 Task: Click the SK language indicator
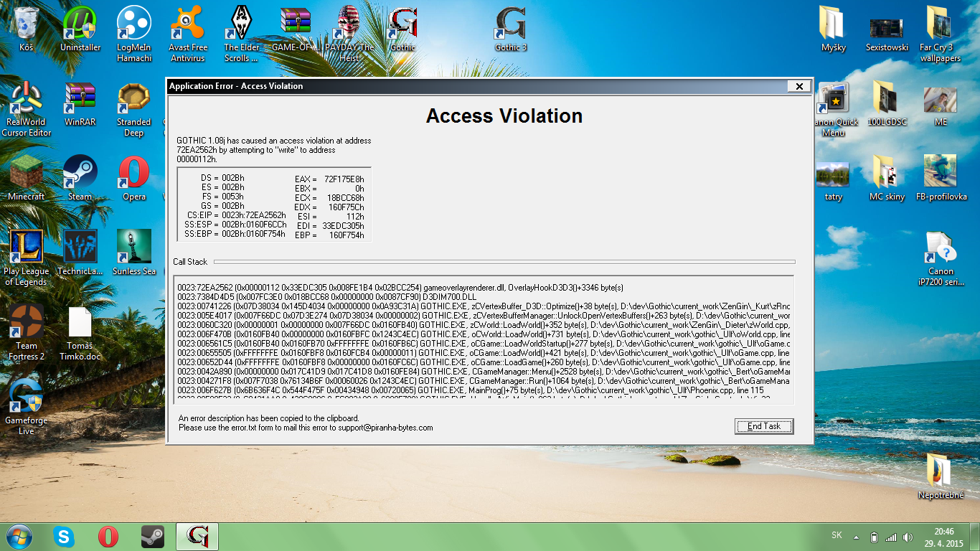(837, 535)
